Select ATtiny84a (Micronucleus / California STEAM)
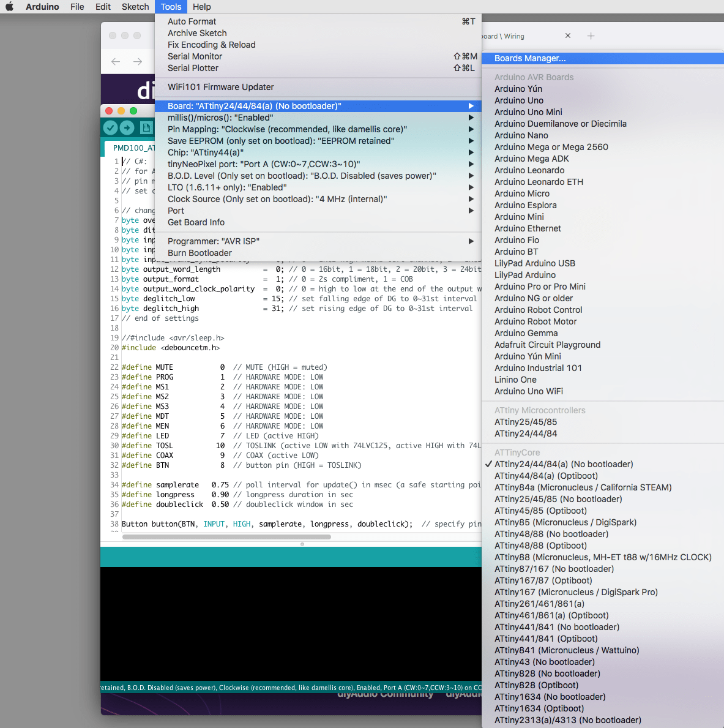The width and height of the screenshot is (724, 728). point(603,487)
